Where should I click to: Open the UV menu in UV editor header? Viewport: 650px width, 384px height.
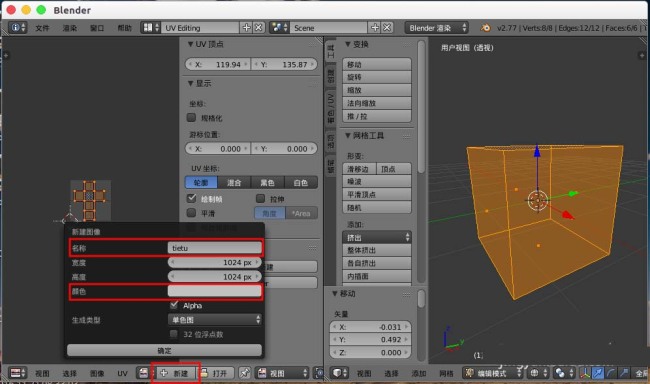(122, 373)
